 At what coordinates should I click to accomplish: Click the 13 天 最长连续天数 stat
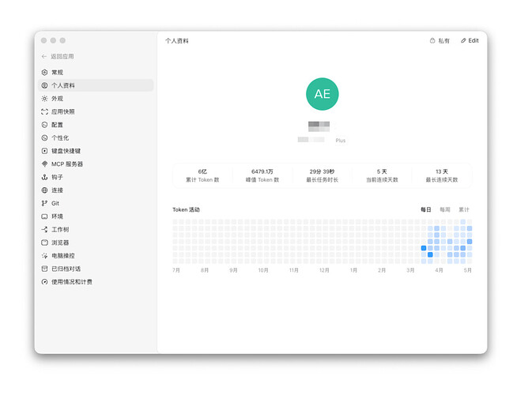coord(442,175)
